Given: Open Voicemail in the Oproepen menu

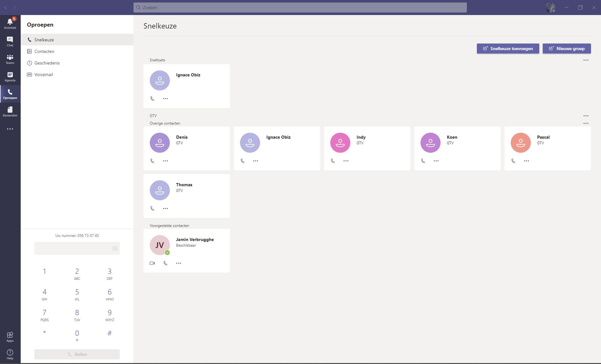Looking at the screenshot, I should click(x=77, y=74).
